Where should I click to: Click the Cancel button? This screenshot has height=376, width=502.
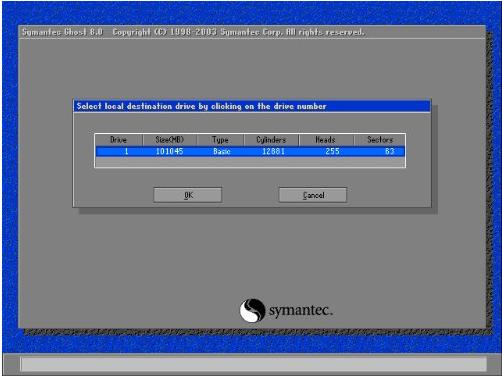(x=313, y=195)
